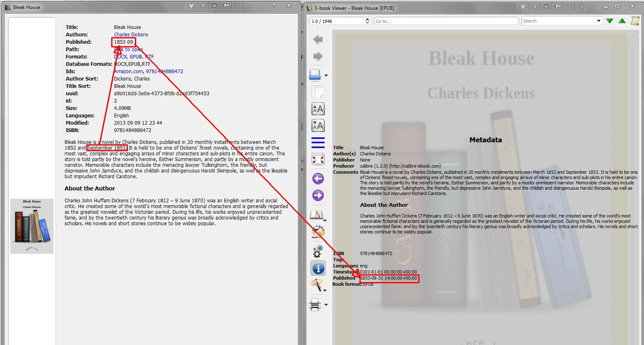Screen dimensions: 644x345
Task: Click the Path 'Click to open' link
Action: coord(128,49)
